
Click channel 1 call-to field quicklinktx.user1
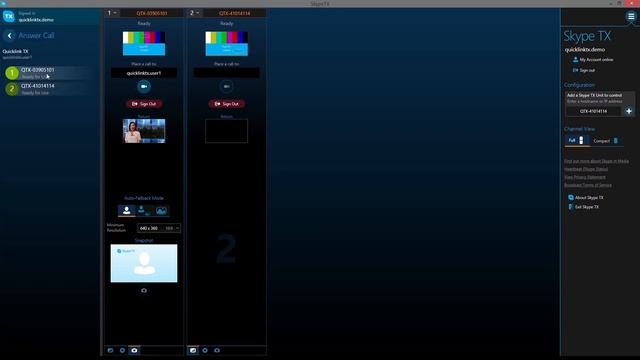click(x=144, y=73)
